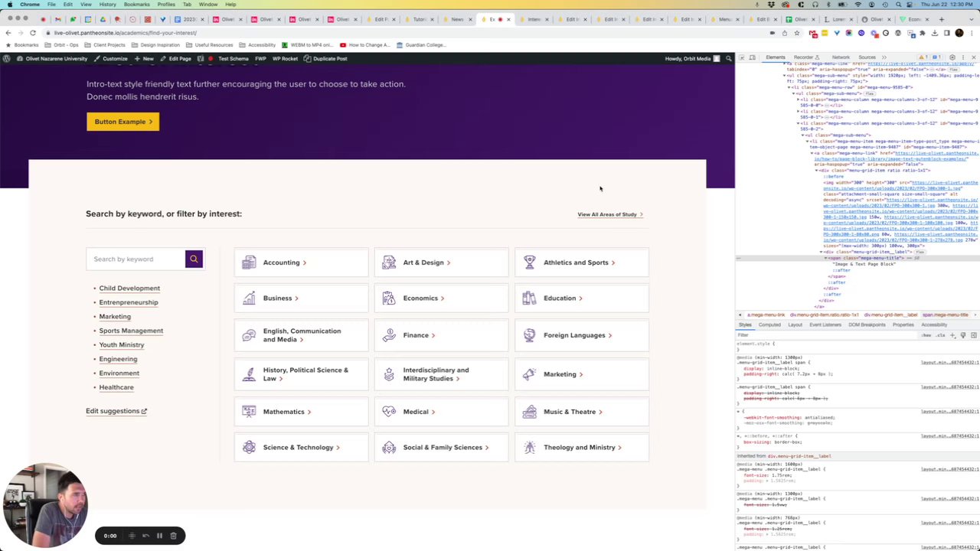The image size is (980, 551).
Task: Click the Accounting category icon
Action: (x=249, y=262)
